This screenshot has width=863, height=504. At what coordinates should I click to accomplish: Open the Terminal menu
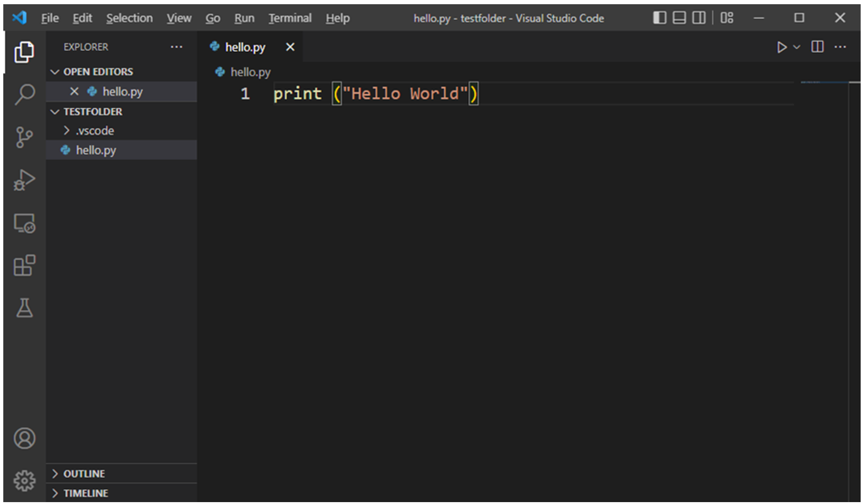[x=290, y=18]
